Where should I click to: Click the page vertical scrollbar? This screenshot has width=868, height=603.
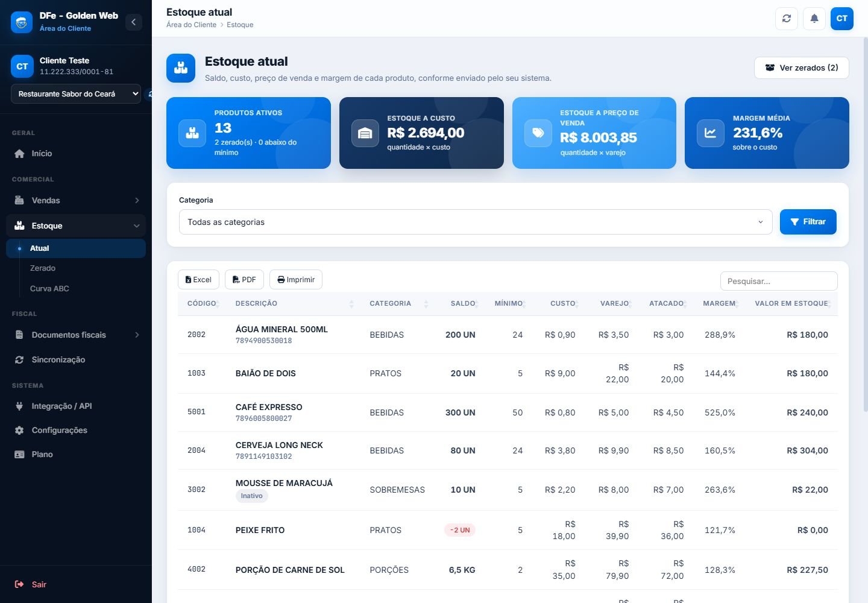(866, 224)
